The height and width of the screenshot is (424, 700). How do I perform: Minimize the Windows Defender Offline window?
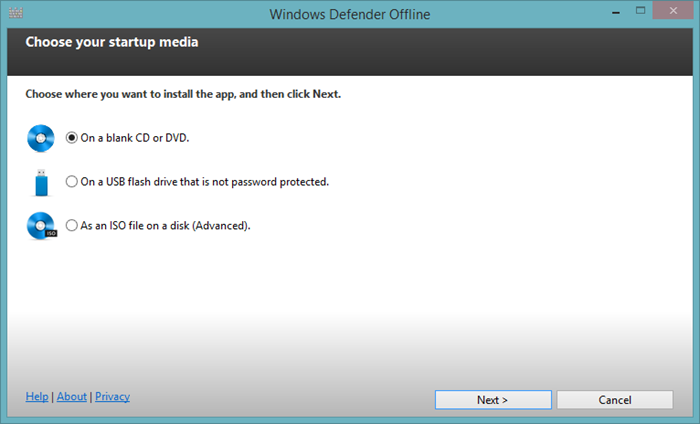[616, 12]
